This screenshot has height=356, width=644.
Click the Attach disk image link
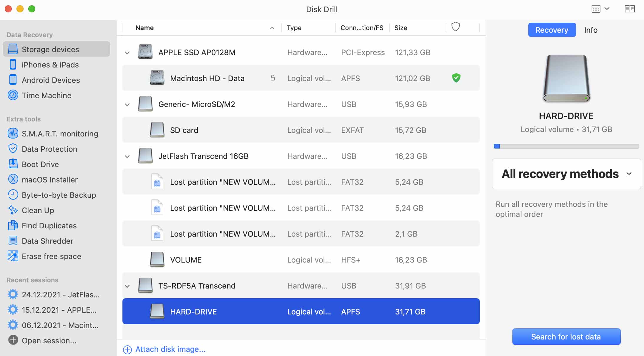coord(170,349)
